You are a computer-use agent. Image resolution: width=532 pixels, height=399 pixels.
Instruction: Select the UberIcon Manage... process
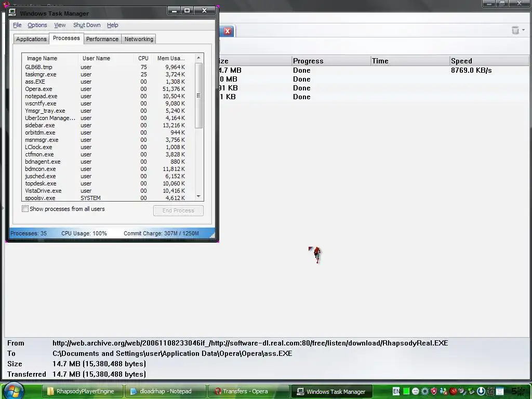tap(108, 118)
